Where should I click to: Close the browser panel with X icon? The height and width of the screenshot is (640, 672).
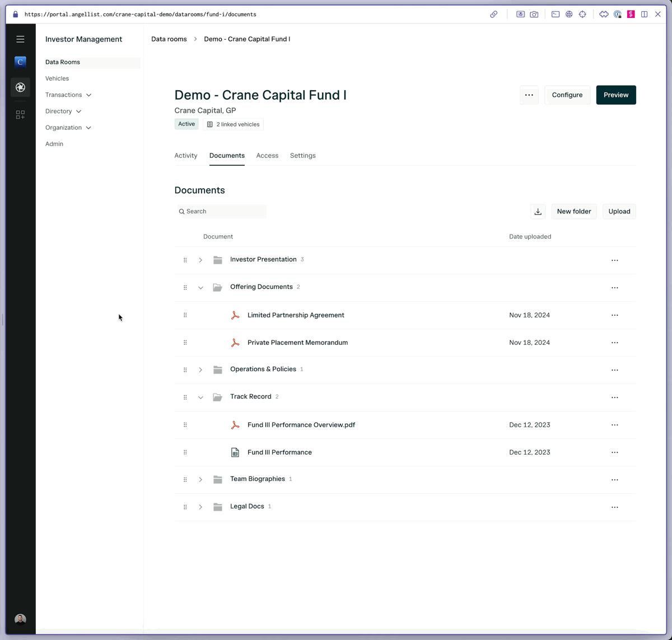(658, 15)
